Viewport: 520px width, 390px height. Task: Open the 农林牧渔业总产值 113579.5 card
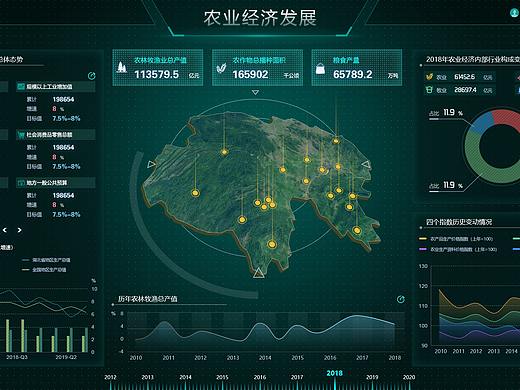point(158,68)
